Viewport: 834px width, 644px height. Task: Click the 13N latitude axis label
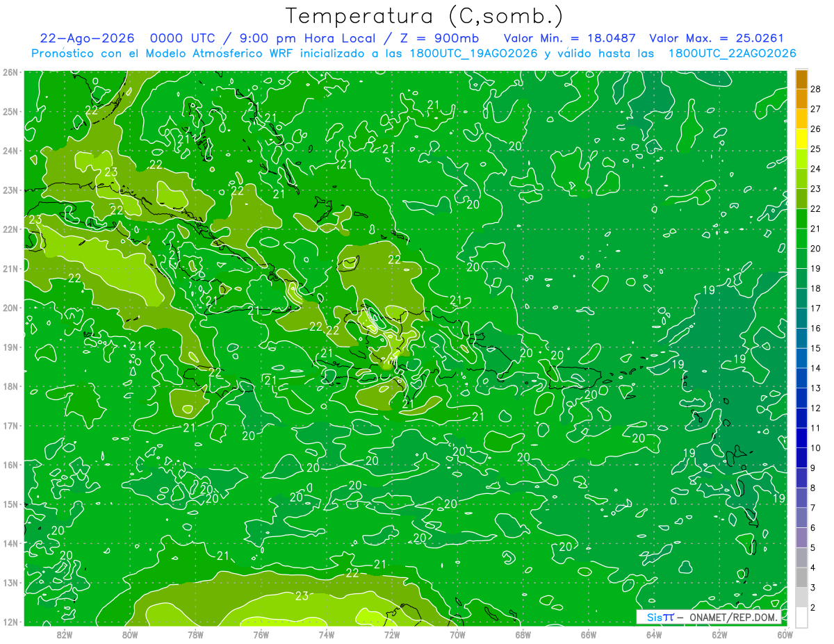[x=10, y=583]
